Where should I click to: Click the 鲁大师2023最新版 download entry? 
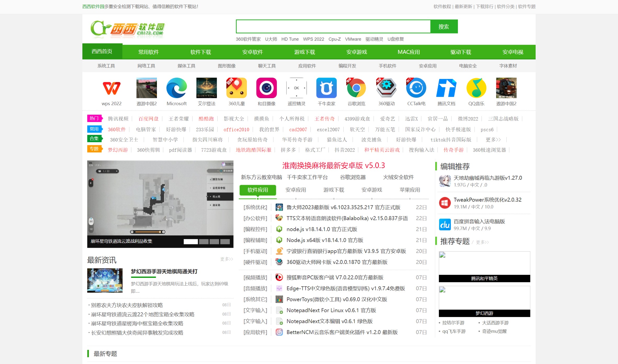point(343,207)
